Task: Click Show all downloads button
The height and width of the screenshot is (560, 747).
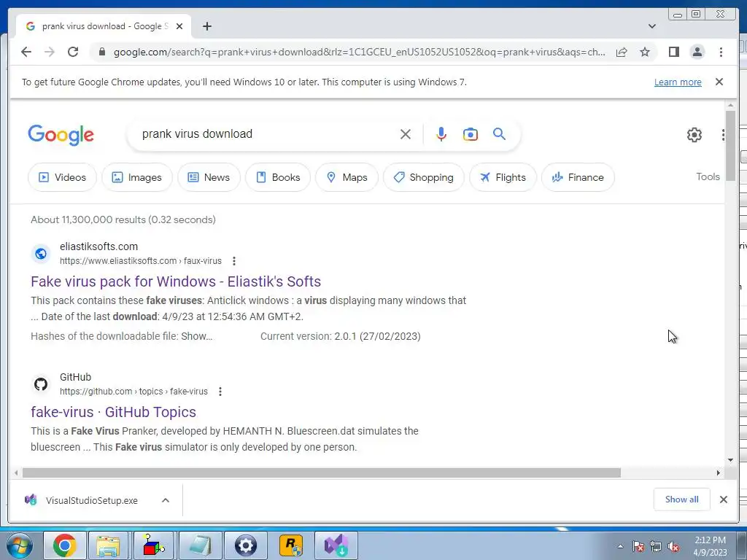Action: 682,499
